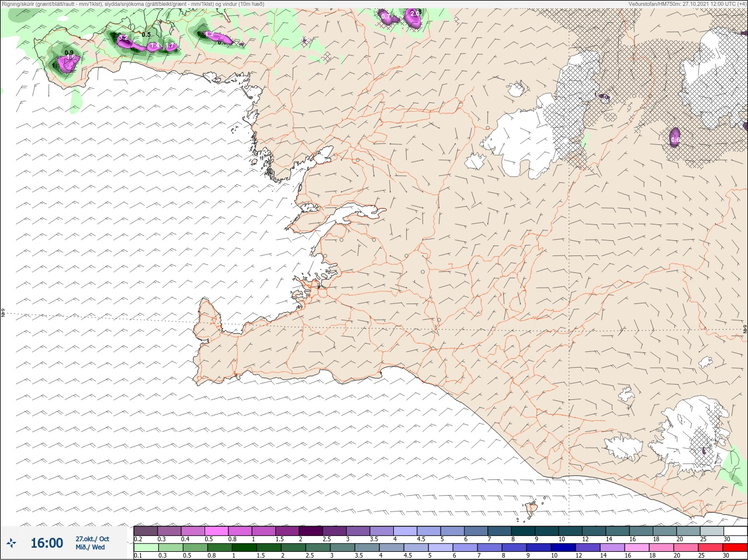Click the "0.9" precipitation value on the map

[69, 53]
